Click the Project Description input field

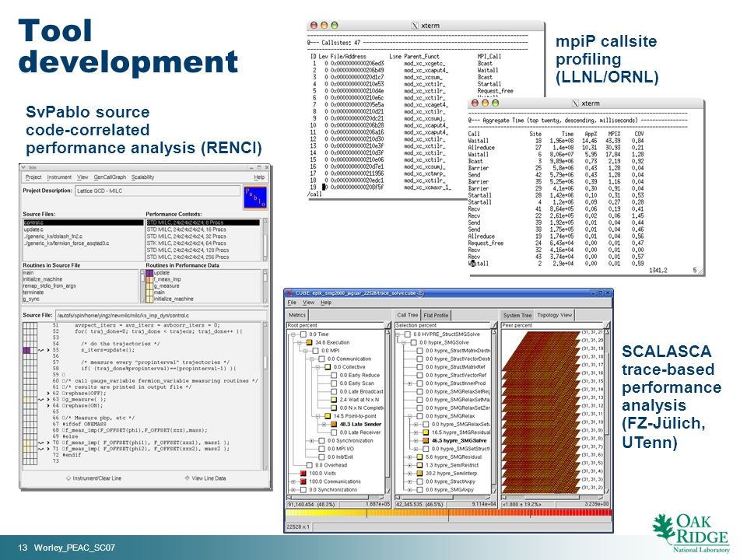click(x=158, y=191)
